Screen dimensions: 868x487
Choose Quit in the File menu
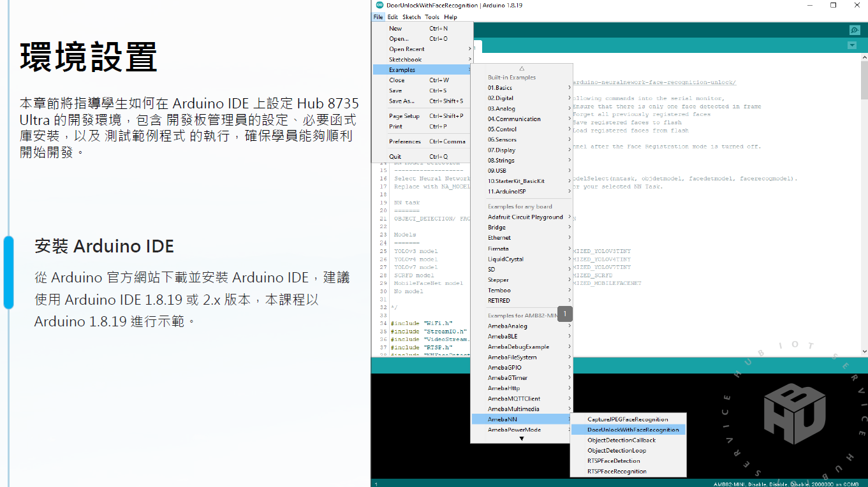point(423,157)
